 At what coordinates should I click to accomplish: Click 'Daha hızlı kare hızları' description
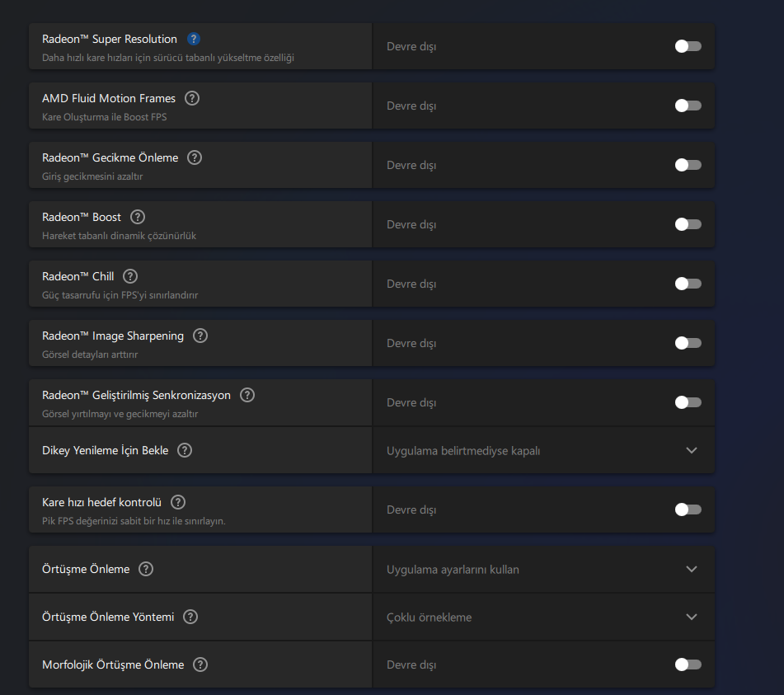(168, 58)
